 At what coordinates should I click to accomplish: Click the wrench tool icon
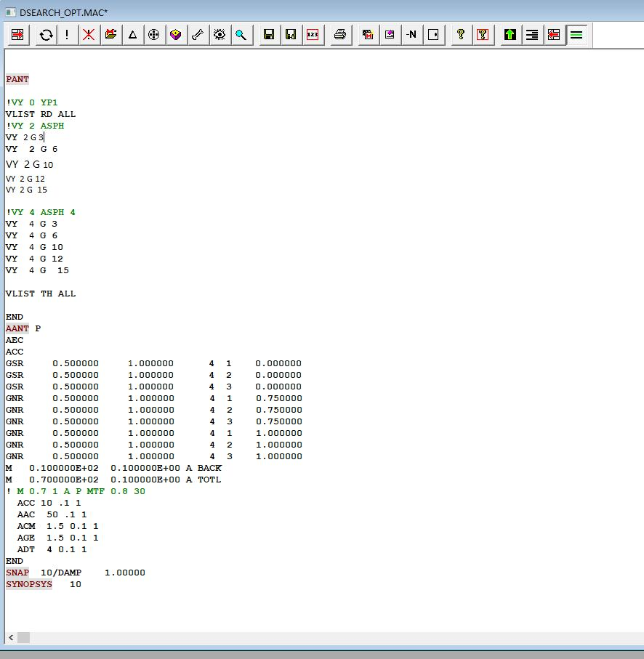[197, 34]
